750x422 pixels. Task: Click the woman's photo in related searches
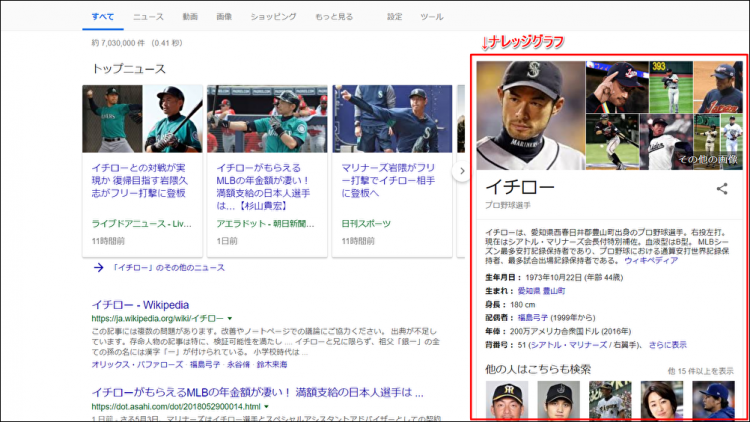pos(662,400)
